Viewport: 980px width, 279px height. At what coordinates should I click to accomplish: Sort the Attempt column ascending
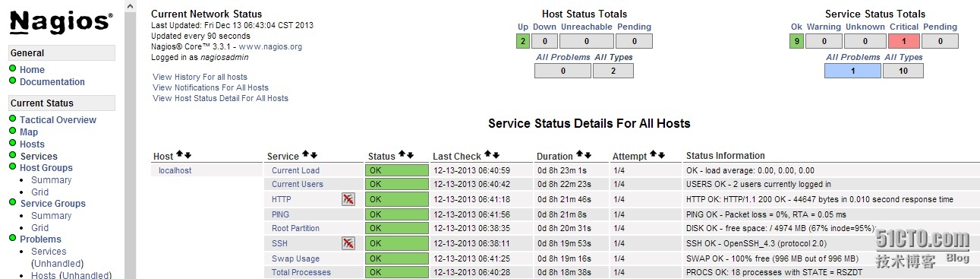click(x=654, y=155)
